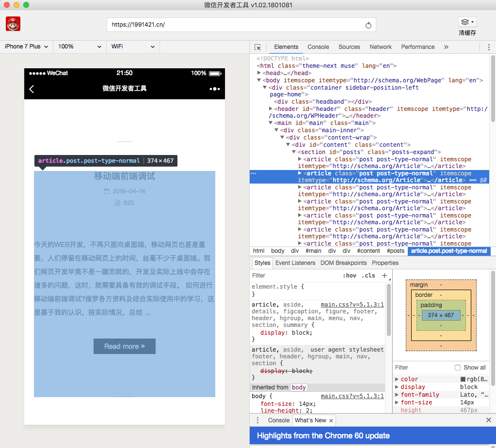Click the 清缓存 clear cache label
496x448 pixels.
click(467, 33)
